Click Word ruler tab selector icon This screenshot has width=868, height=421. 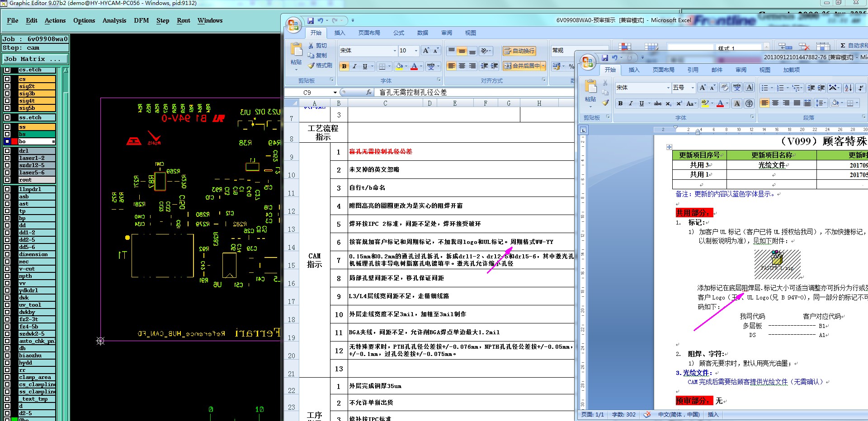coord(583,130)
